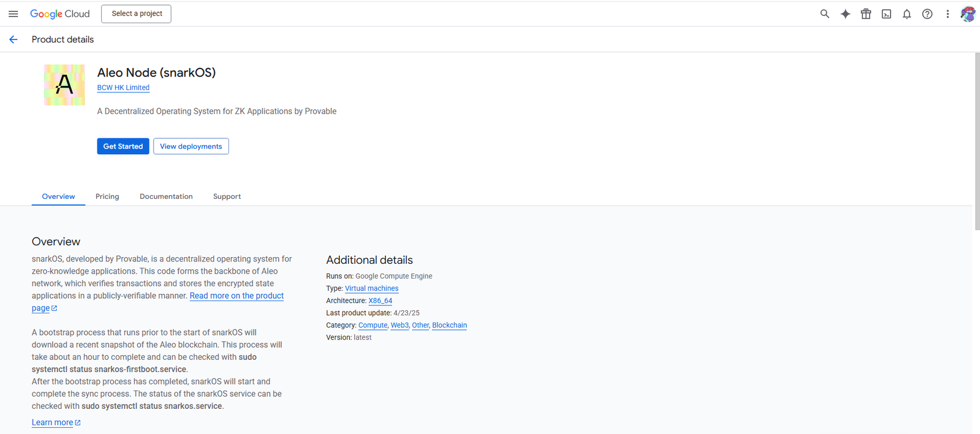Open the three-dot settings menu

point(948,13)
